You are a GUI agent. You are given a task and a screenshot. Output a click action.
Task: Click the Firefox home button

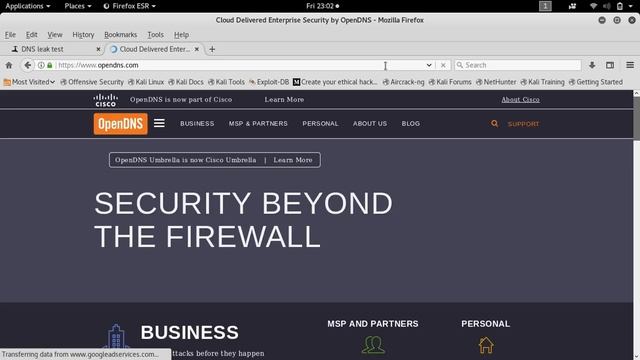click(9, 65)
